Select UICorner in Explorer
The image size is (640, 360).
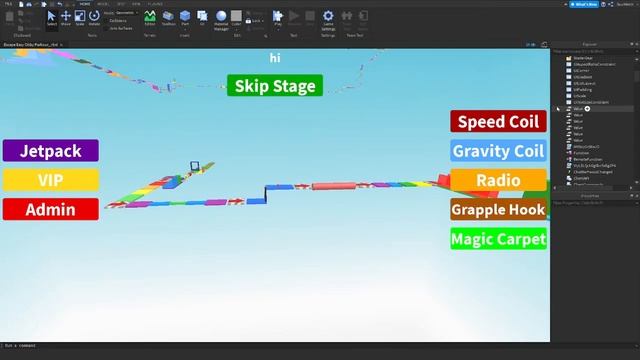pyautogui.click(x=581, y=71)
